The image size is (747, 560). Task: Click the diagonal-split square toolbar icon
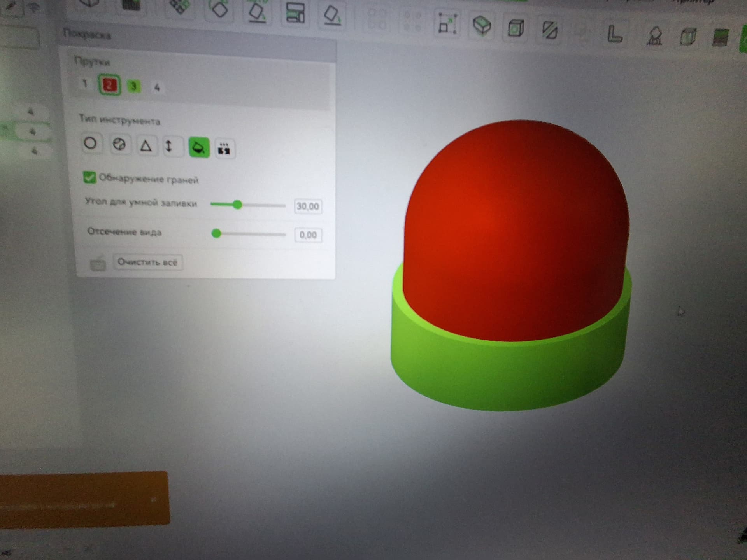[549, 30]
